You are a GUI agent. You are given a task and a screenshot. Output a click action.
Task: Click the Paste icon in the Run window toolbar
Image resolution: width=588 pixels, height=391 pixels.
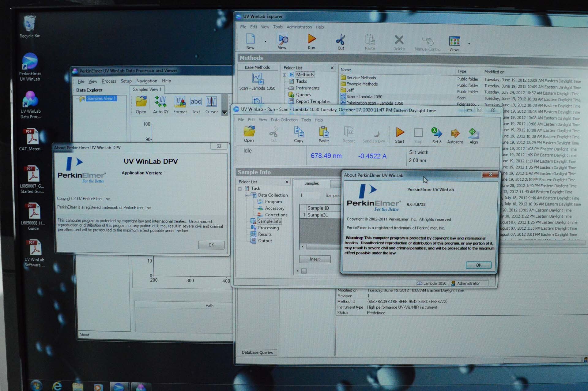tap(324, 132)
